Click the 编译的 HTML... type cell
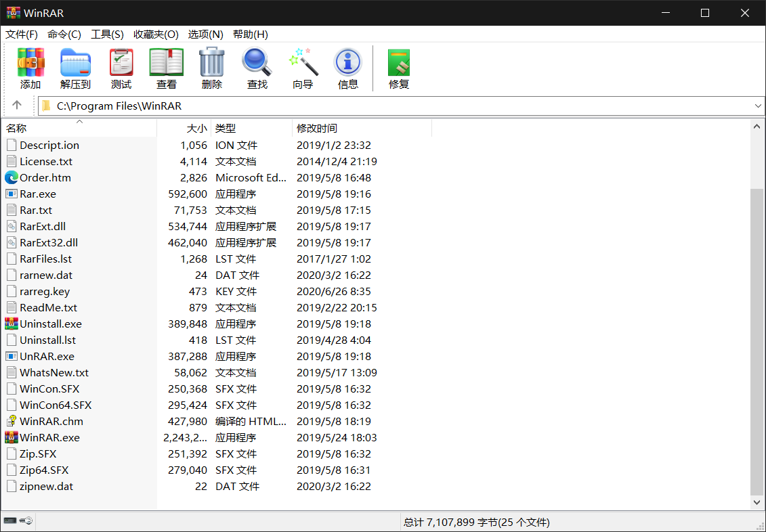766x532 pixels. click(251, 421)
